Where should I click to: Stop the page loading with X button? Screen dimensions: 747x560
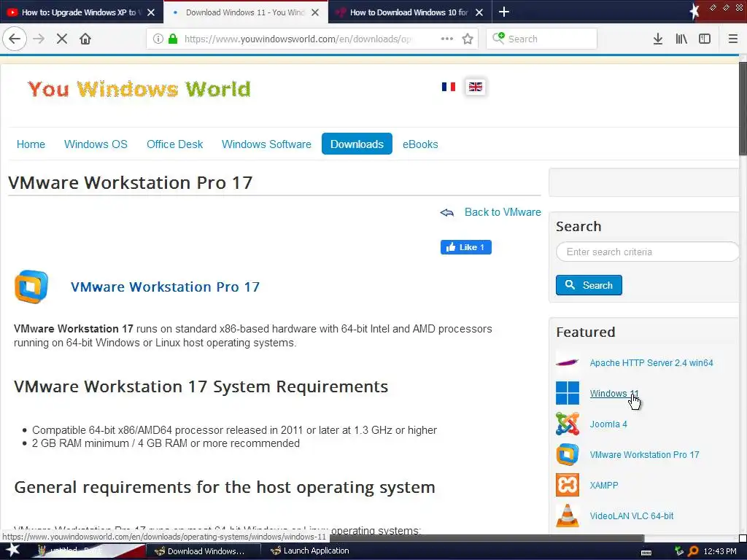tap(61, 39)
